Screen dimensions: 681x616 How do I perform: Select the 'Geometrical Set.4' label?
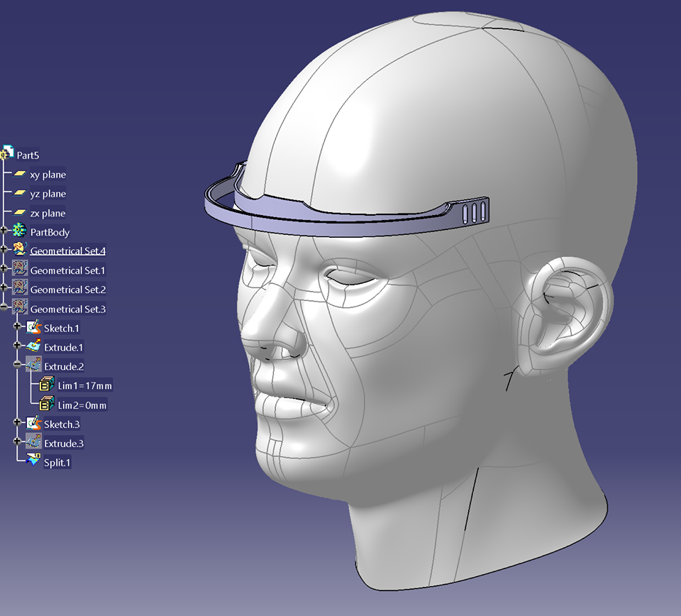pos(68,251)
